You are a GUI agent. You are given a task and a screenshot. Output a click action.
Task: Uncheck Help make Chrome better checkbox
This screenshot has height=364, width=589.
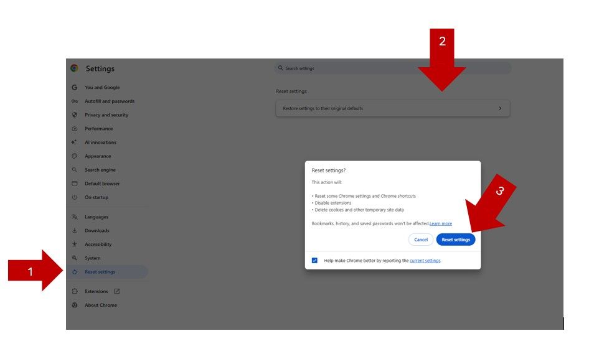pos(314,261)
